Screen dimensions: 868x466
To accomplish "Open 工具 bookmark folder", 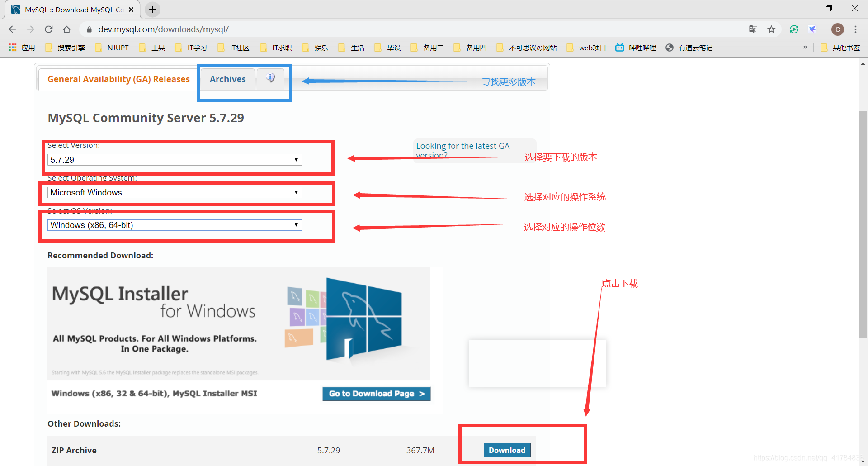I will tap(152, 48).
